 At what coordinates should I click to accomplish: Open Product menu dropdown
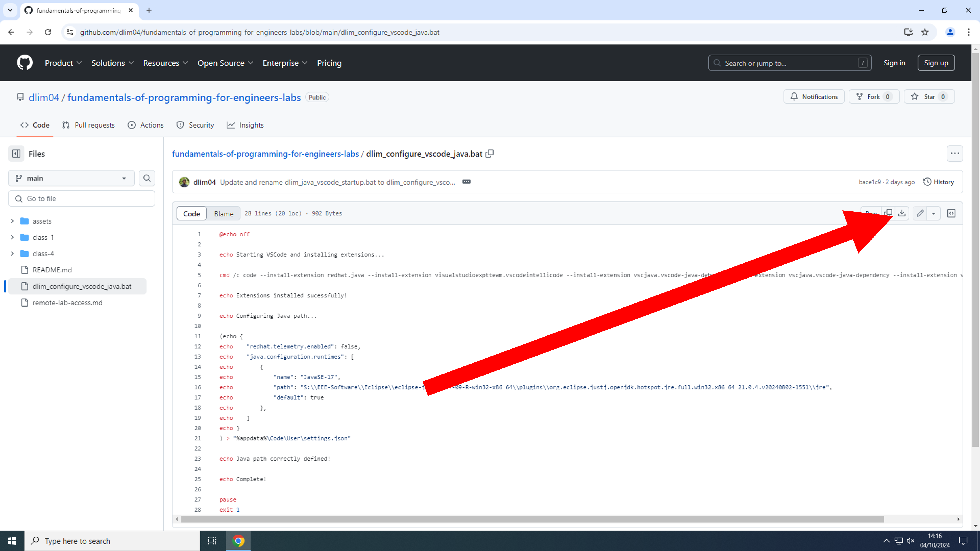click(x=63, y=63)
